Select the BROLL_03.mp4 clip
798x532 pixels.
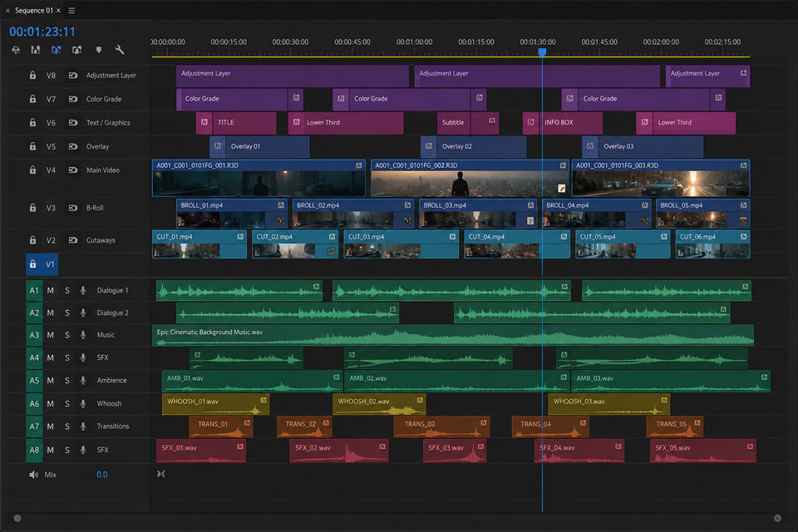pos(478,214)
